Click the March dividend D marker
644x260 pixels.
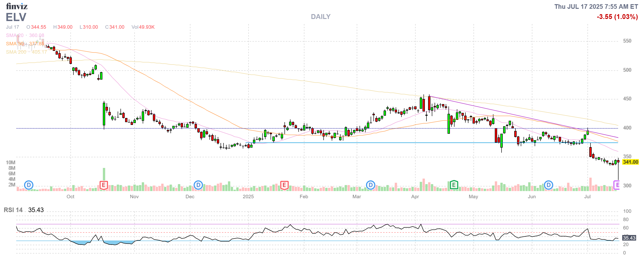click(370, 185)
